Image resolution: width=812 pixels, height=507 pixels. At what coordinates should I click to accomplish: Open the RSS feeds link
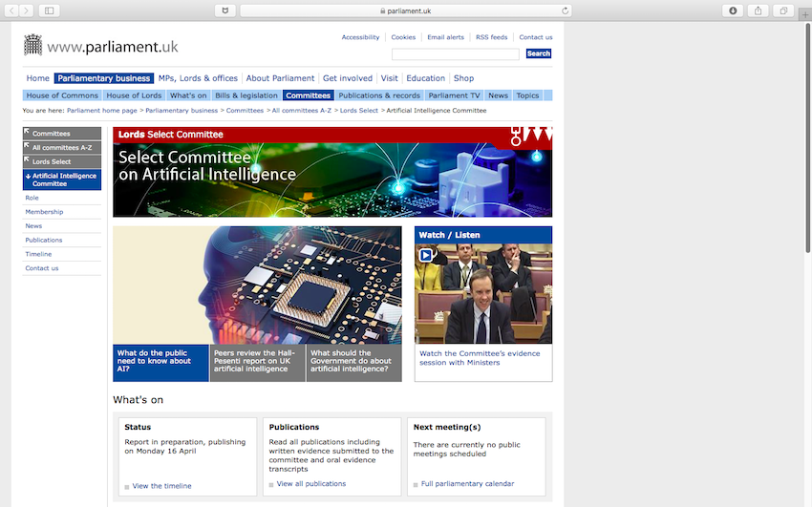pos(491,37)
